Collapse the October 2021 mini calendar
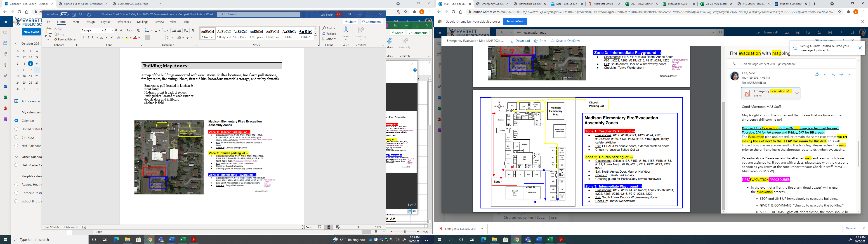 (16, 43)
